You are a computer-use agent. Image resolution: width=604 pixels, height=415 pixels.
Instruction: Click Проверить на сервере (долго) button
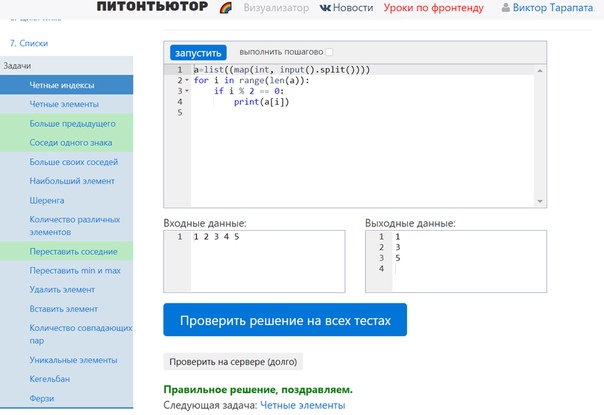click(x=233, y=362)
